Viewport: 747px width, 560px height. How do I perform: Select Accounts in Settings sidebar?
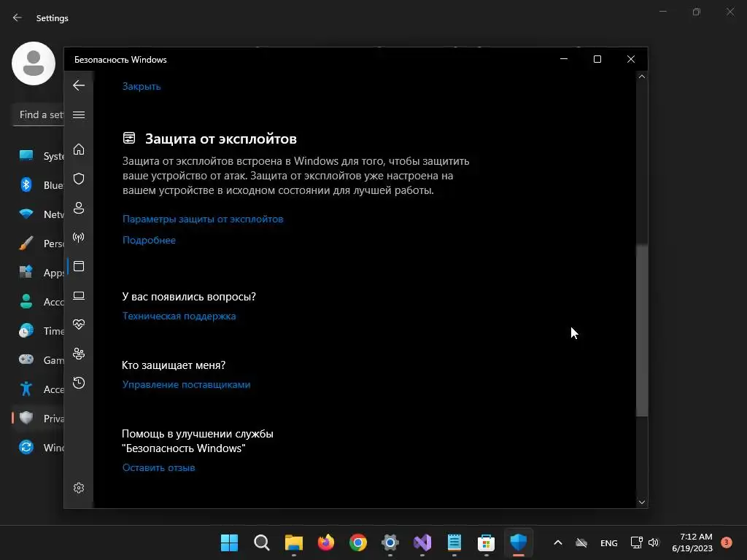38,301
